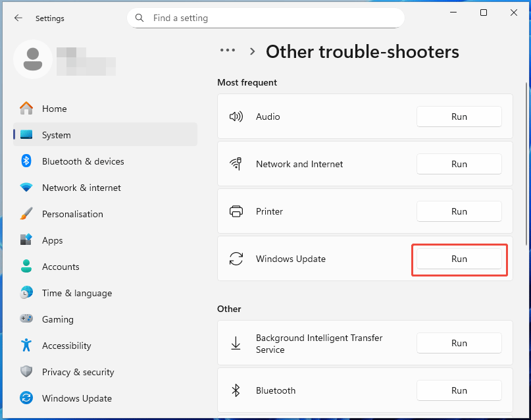The image size is (531, 420).
Task: Click the Bluetooth icon in the Other section
Action: click(236, 390)
